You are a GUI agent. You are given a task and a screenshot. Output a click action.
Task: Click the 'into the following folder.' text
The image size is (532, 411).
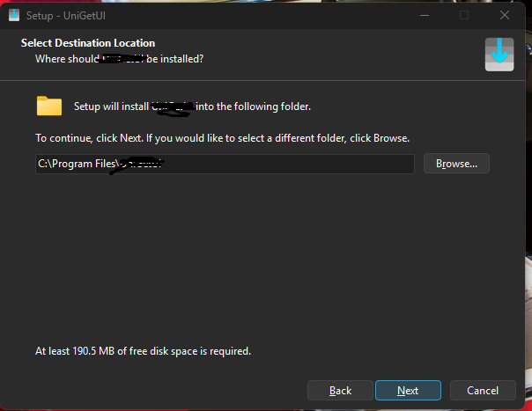(253, 106)
